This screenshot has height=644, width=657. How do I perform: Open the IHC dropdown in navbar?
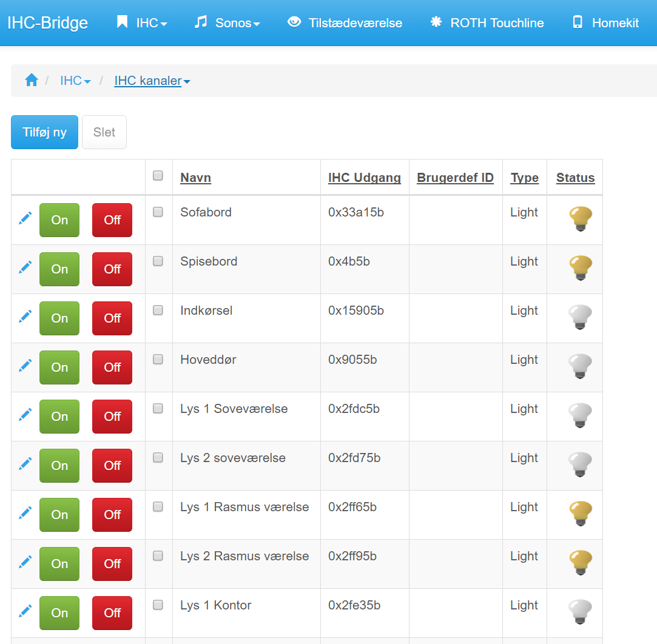click(142, 23)
